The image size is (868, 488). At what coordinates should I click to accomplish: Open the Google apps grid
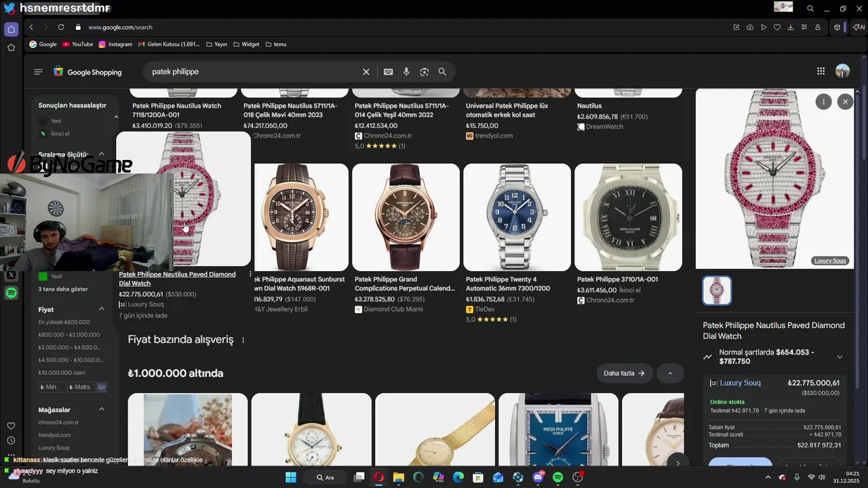821,71
